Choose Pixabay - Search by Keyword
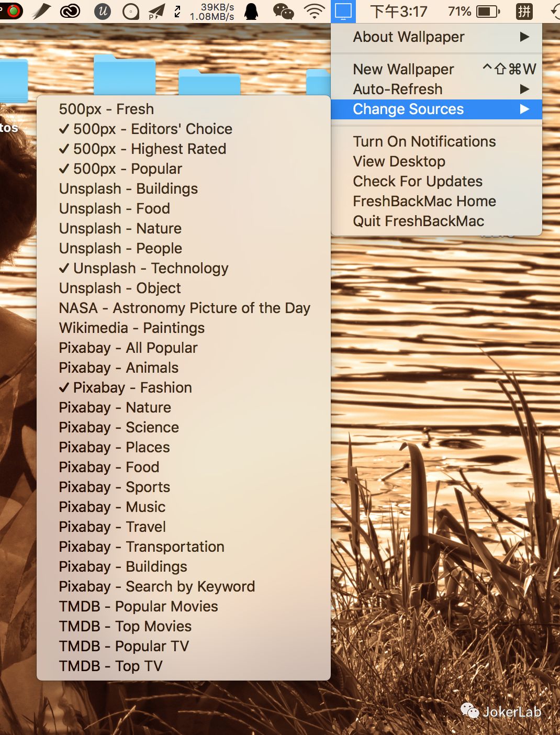The height and width of the screenshot is (735, 560). pyautogui.click(x=184, y=586)
